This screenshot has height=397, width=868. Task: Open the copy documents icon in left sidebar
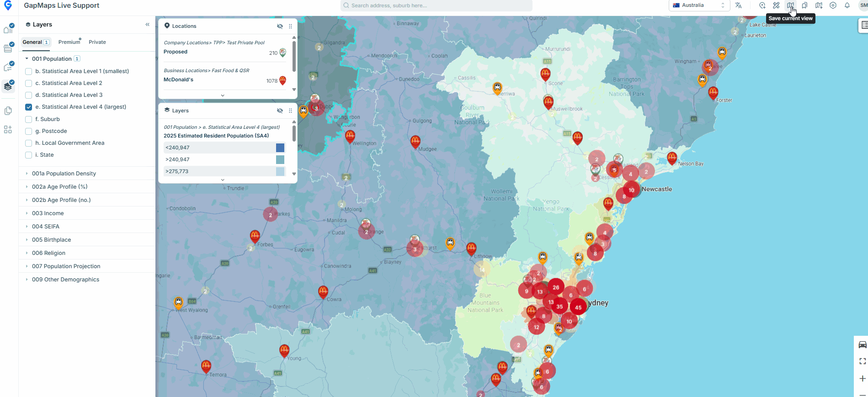click(x=8, y=111)
